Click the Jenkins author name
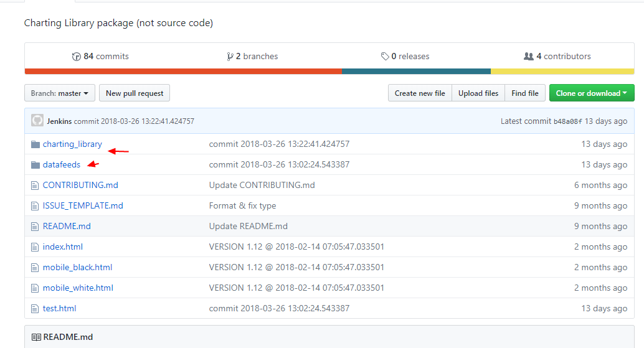 [59, 121]
